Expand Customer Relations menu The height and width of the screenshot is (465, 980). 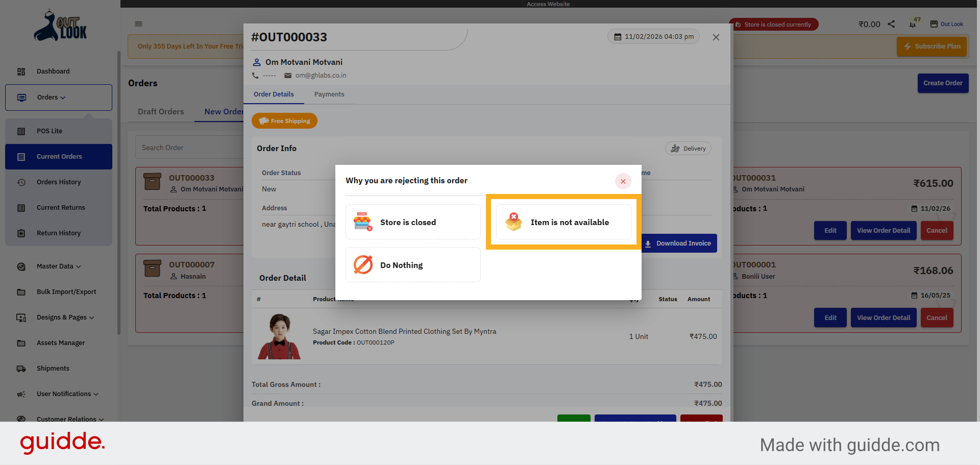59,419
